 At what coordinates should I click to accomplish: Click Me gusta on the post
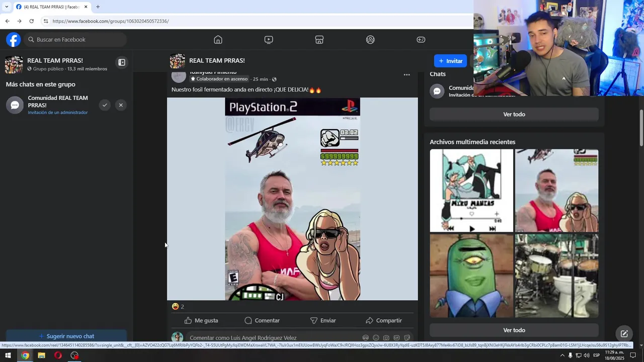point(201,320)
